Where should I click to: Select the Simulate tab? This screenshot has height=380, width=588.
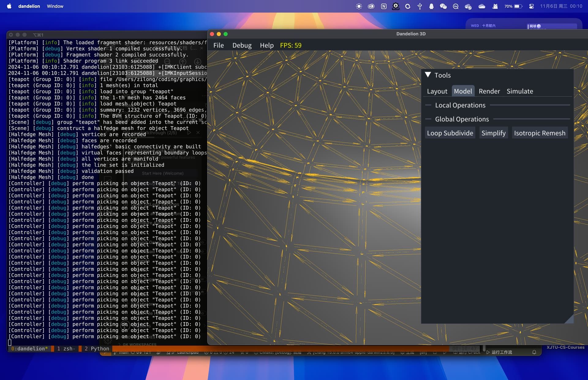click(520, 91)
